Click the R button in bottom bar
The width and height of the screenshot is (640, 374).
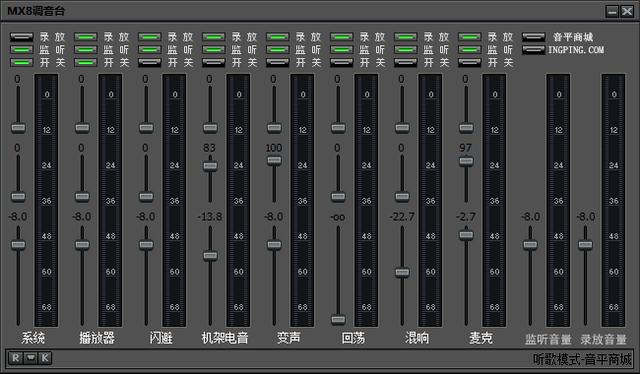(x=16, y=358)
